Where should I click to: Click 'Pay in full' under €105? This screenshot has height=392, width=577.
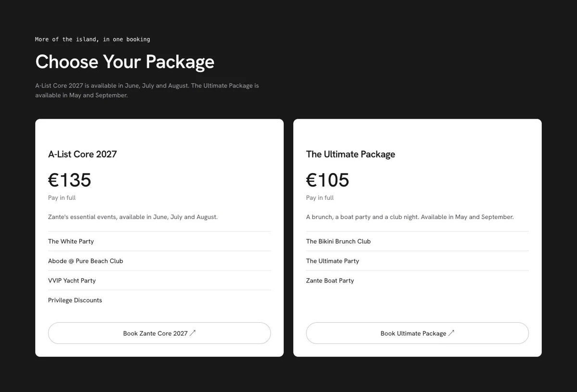tap(320, 197)
